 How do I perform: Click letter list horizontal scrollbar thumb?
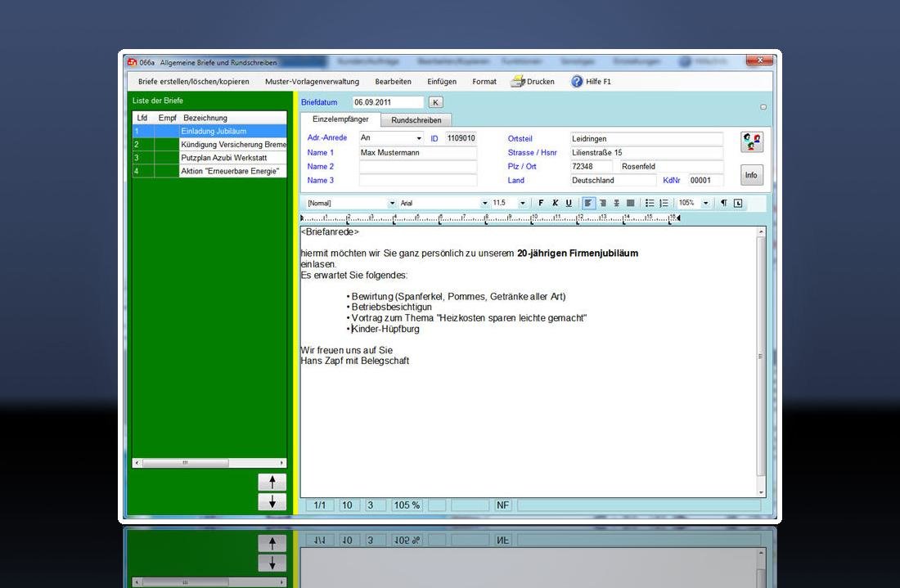click(x=185, y=463)
